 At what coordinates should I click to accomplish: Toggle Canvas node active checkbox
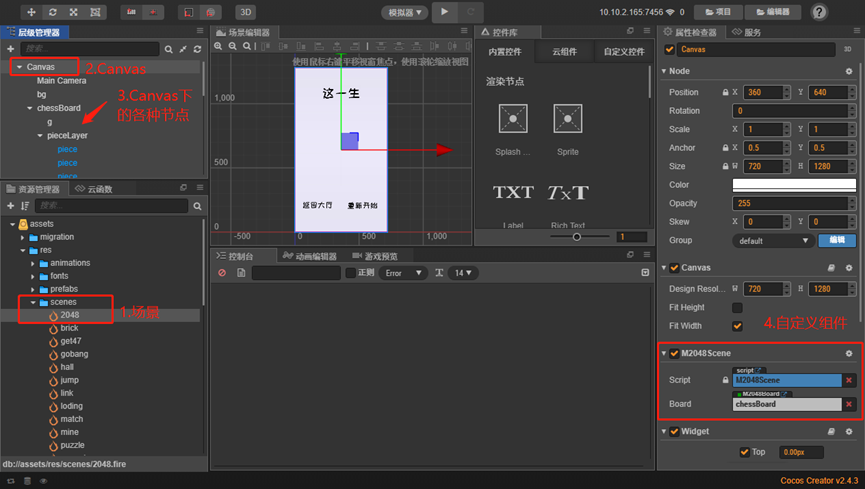(x=669, y=50)
